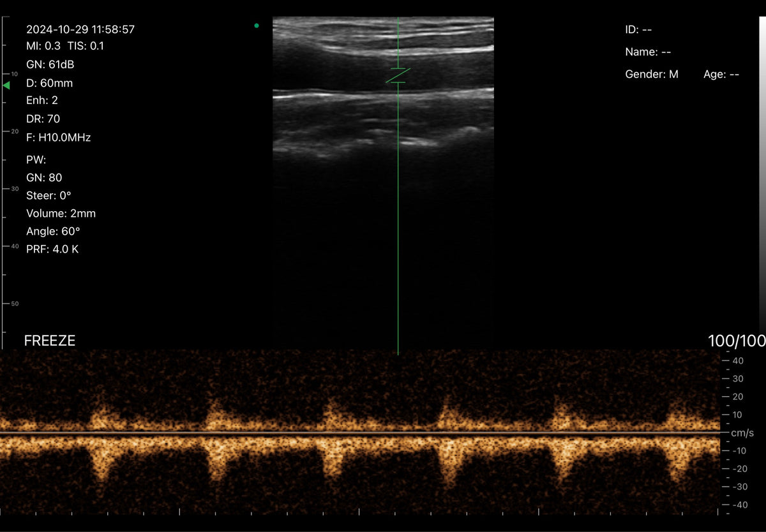Click the 100/100 frame counter
The width and height of the screenshot is (766, 532).
tap(737, 341)
